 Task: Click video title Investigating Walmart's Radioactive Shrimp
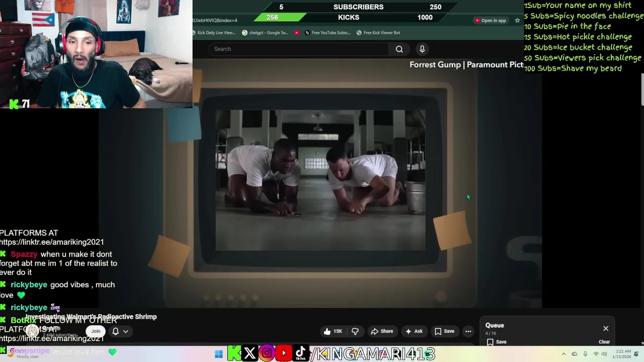[91, 317]
